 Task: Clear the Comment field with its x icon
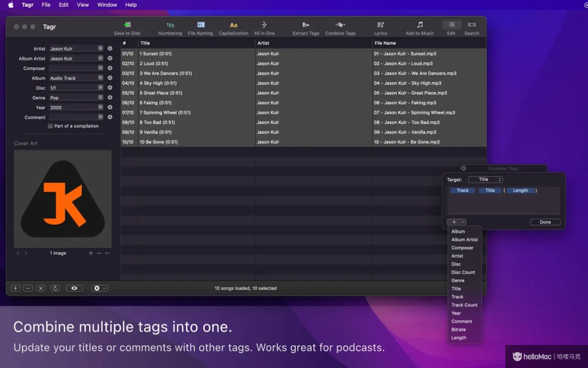(x=110, y=117)
